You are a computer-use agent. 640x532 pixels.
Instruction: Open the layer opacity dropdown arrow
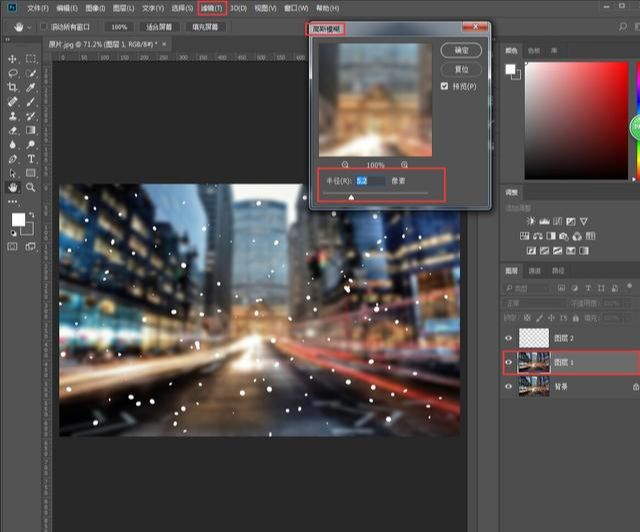[629, 303]
